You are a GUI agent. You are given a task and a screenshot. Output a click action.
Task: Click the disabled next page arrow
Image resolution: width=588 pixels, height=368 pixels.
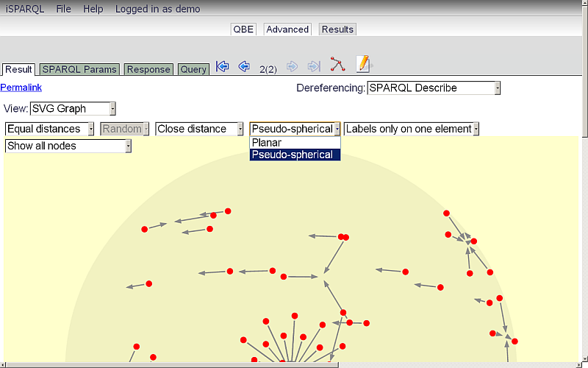point(292,67)
